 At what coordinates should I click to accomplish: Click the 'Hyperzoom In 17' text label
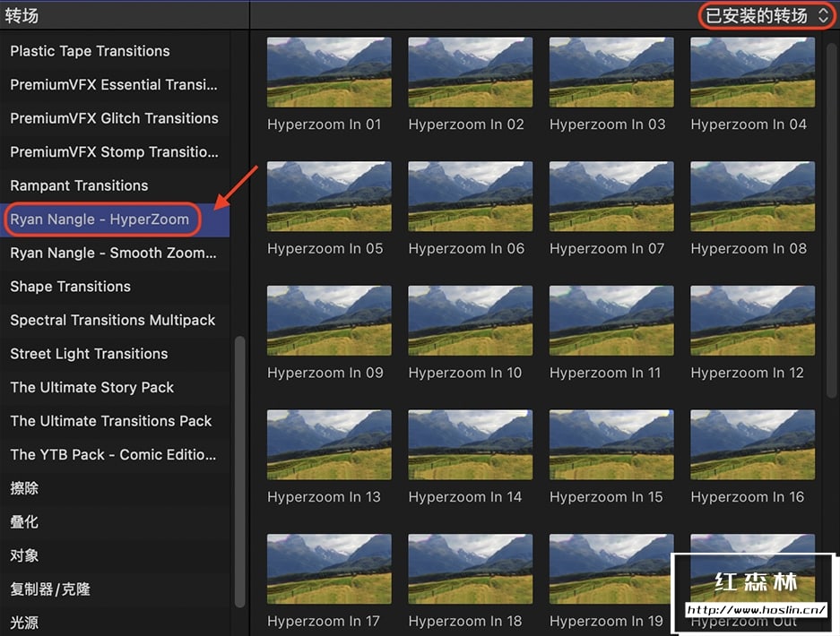(x=323, y=621)
